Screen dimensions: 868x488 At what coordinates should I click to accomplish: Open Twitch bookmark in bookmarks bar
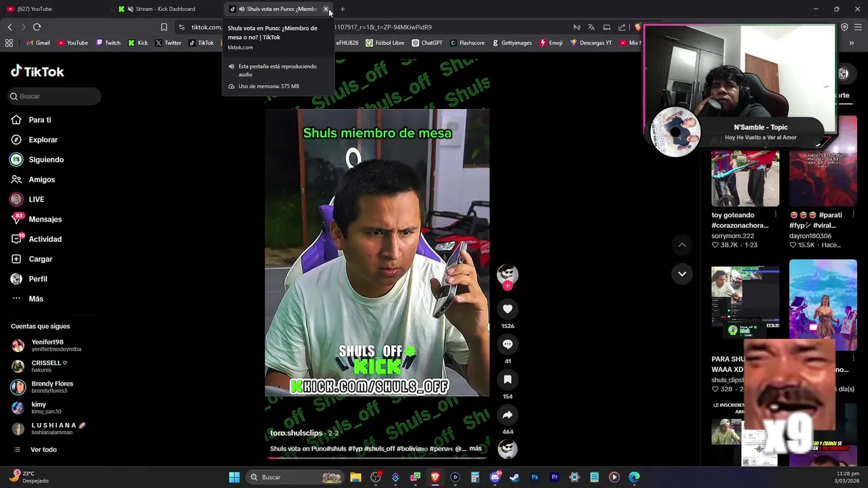[108, 43]
